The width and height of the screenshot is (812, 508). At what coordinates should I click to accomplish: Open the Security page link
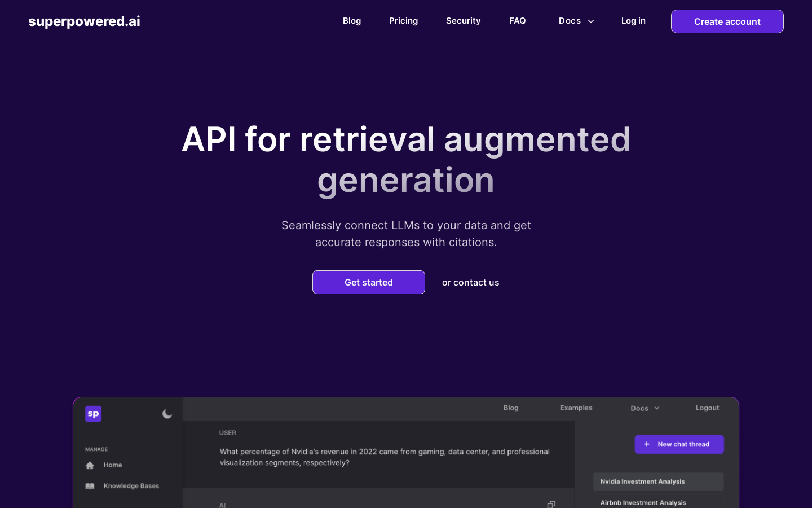[463, 21]
